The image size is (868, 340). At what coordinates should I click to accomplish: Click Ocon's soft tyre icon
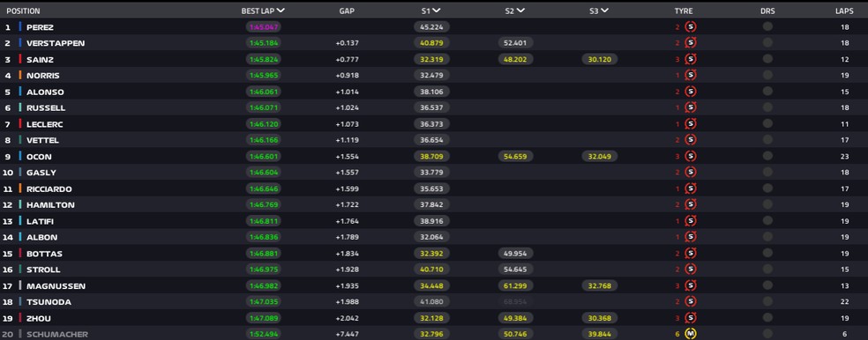(x=691, y=157)
